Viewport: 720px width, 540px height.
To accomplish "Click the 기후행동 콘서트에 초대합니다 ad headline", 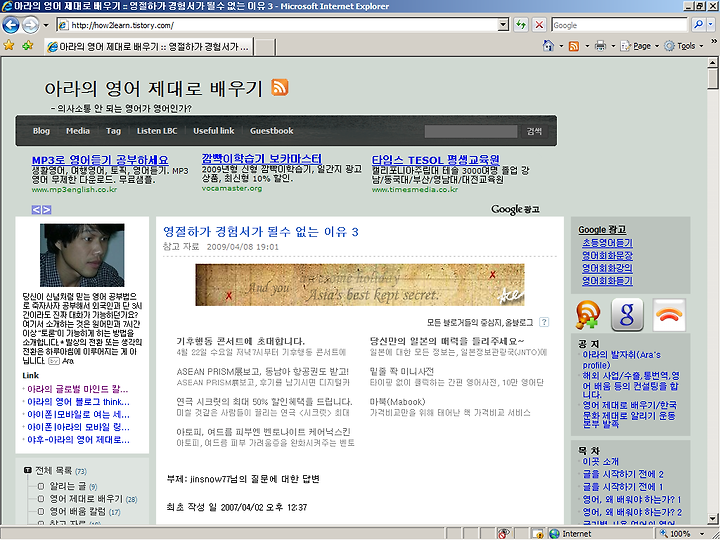I will (x=241, y=341).
